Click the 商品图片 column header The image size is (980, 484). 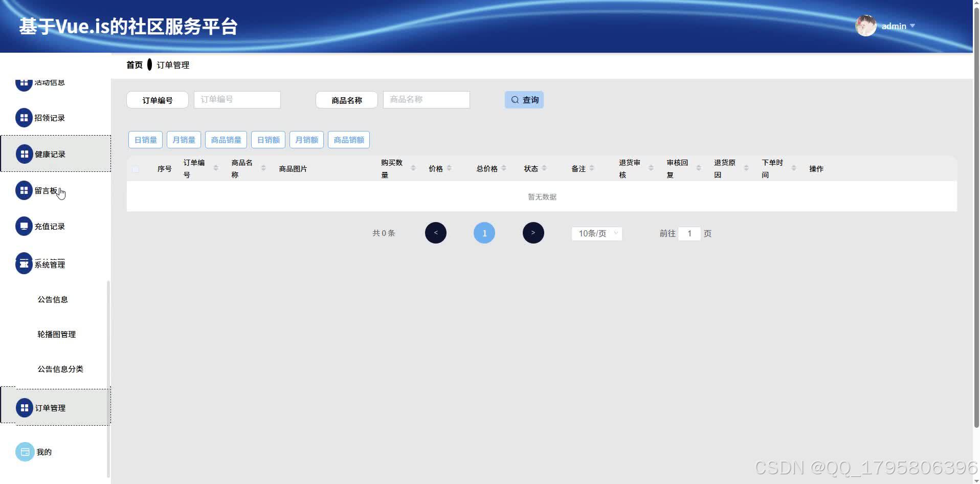click(x=293, y=168)
